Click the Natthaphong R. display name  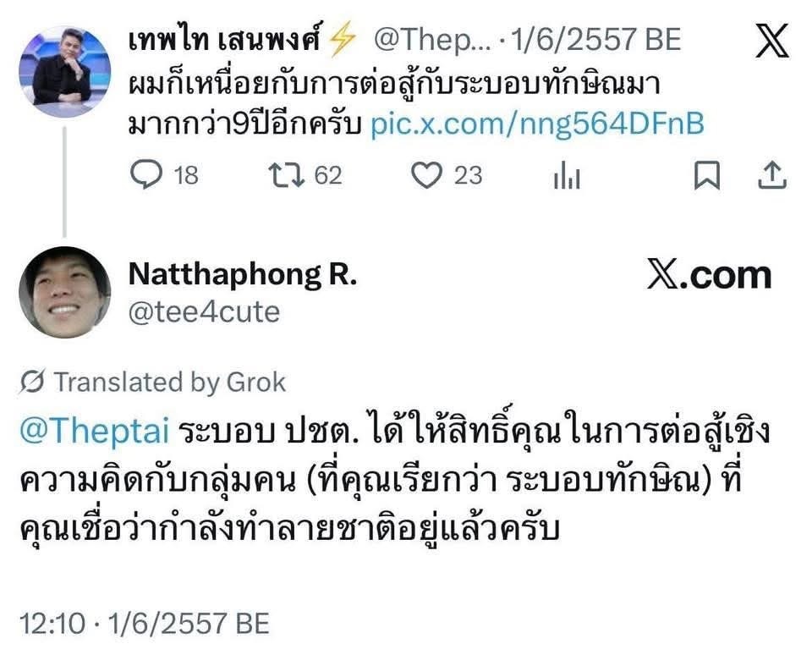242,274
